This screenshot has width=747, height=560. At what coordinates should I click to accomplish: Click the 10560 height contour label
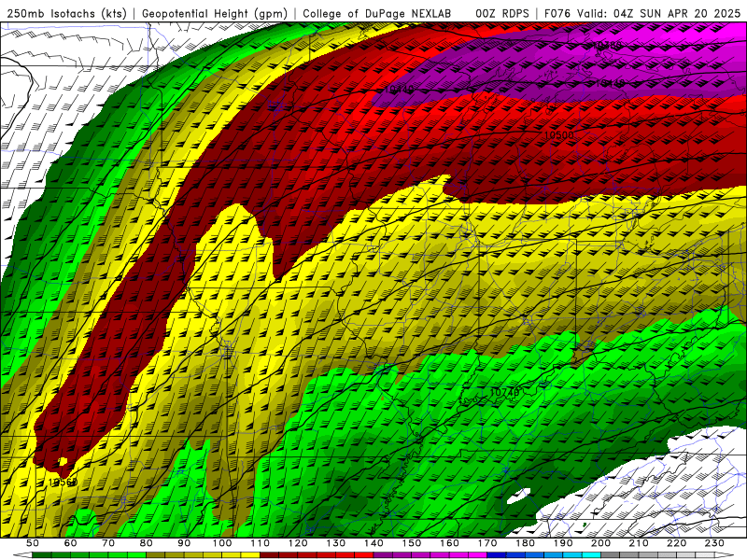63,483
